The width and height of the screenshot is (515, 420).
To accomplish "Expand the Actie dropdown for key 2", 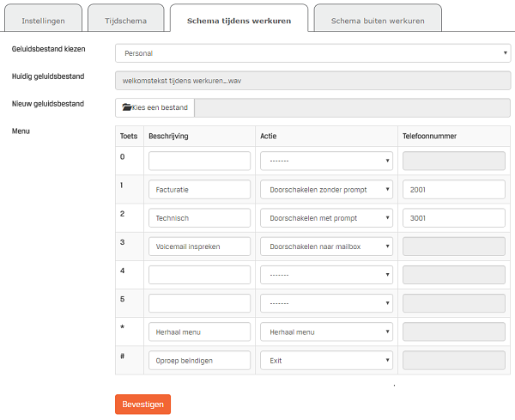I will [x=326, y=218].
